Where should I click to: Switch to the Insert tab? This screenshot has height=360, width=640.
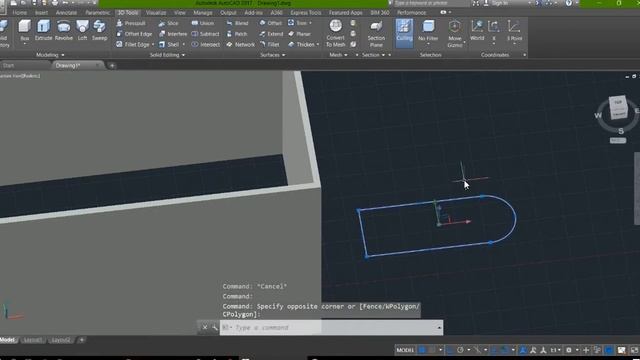tap(41, 13)
